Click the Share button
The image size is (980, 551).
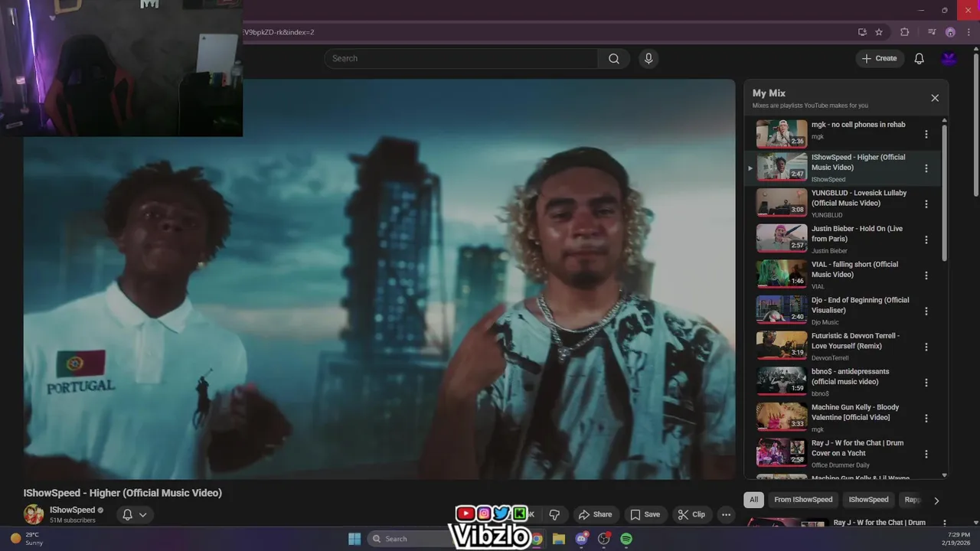[x=595, y=514]
